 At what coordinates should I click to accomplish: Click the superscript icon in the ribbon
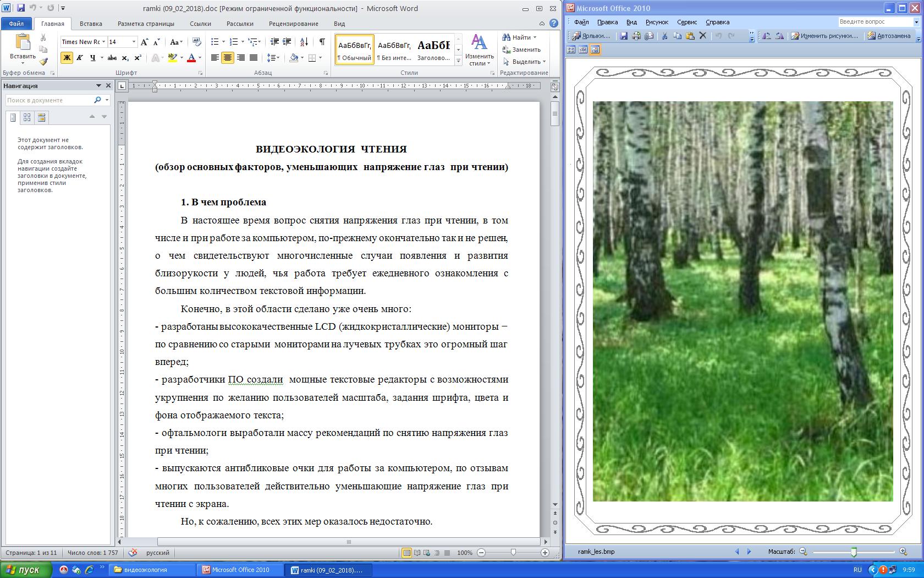(x=137, y=58)
